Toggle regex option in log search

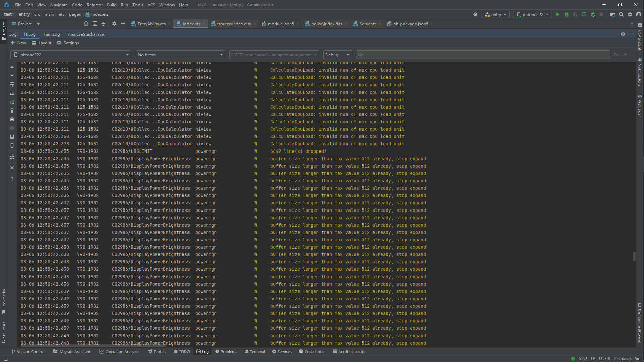pos(625,55)
